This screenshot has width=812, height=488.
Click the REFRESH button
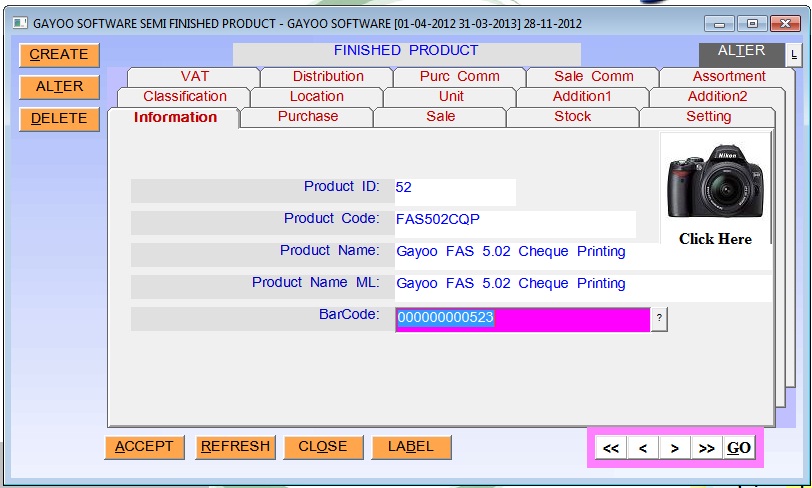tap(235, 447)
